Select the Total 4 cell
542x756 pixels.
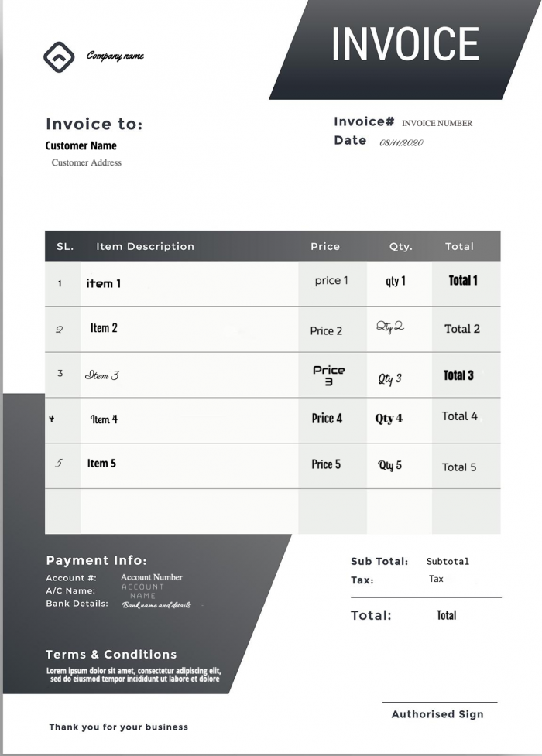pos(459,416)
